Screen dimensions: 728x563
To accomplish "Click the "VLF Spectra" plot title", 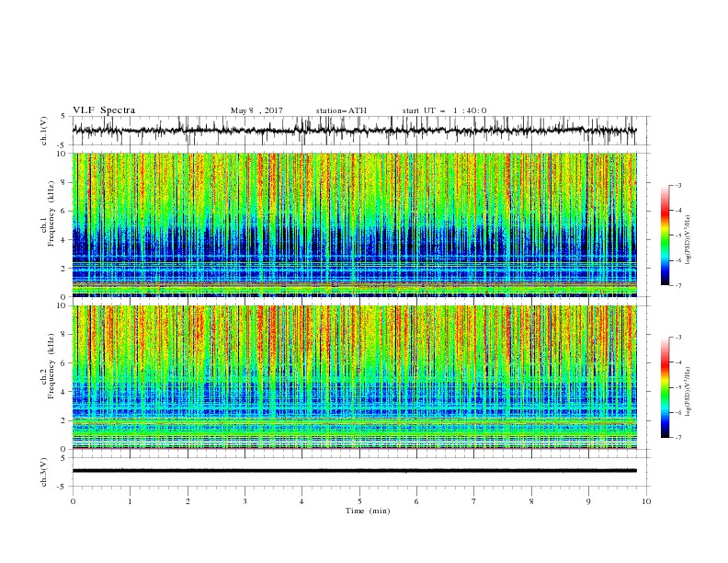I will 104,110.
